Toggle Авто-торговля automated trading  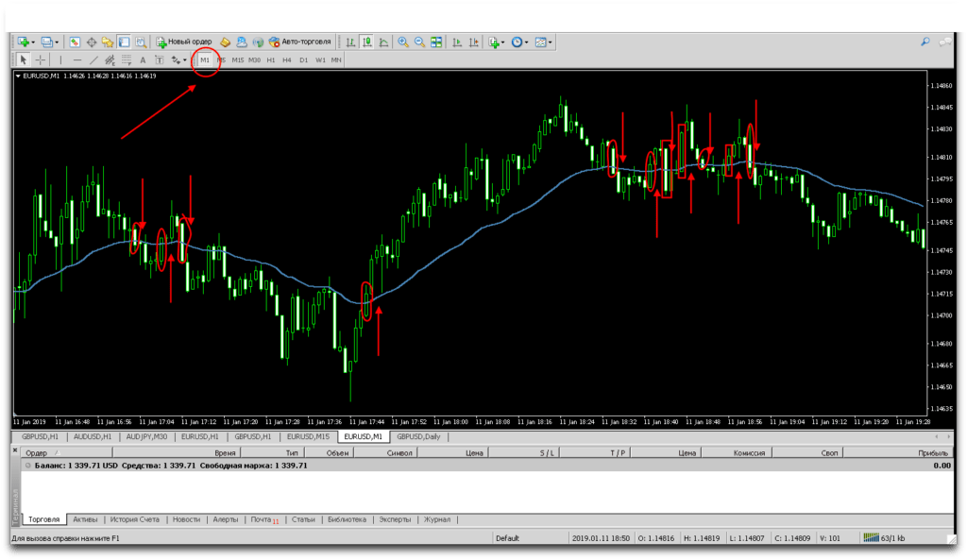pos(300,42)
